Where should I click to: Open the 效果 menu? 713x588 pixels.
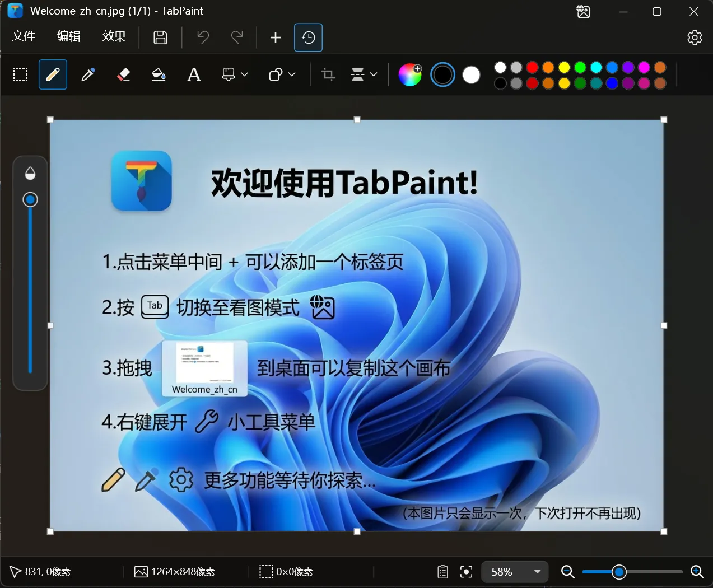pyautogui.click(x=114, y=36)
